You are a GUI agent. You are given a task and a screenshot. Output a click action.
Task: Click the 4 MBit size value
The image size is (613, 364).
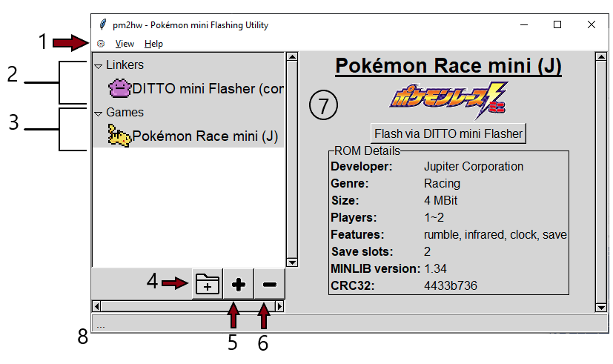[440, 200]
